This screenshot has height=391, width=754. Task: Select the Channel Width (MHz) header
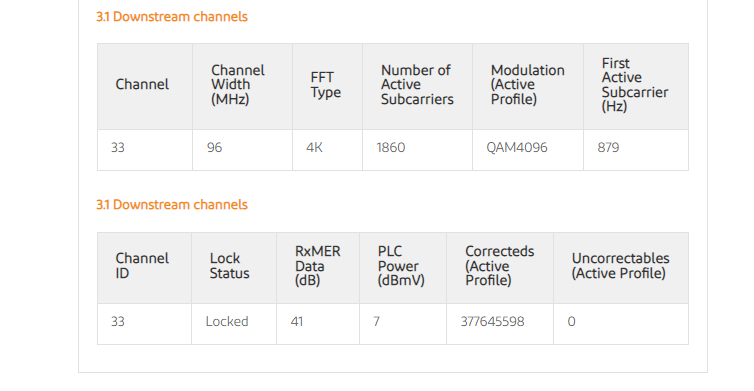[x=238, y=85]
